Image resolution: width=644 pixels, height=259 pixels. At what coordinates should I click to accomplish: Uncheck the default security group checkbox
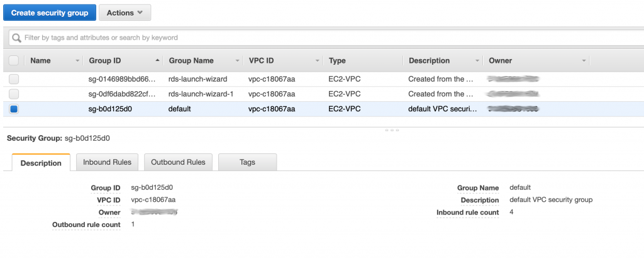[x=14, y=109]
